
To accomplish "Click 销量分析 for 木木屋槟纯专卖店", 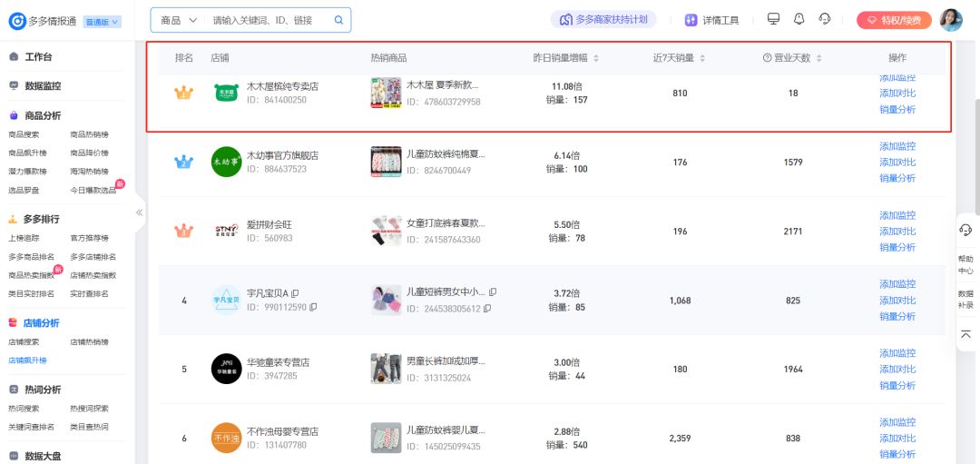I will tap(897, 110).
